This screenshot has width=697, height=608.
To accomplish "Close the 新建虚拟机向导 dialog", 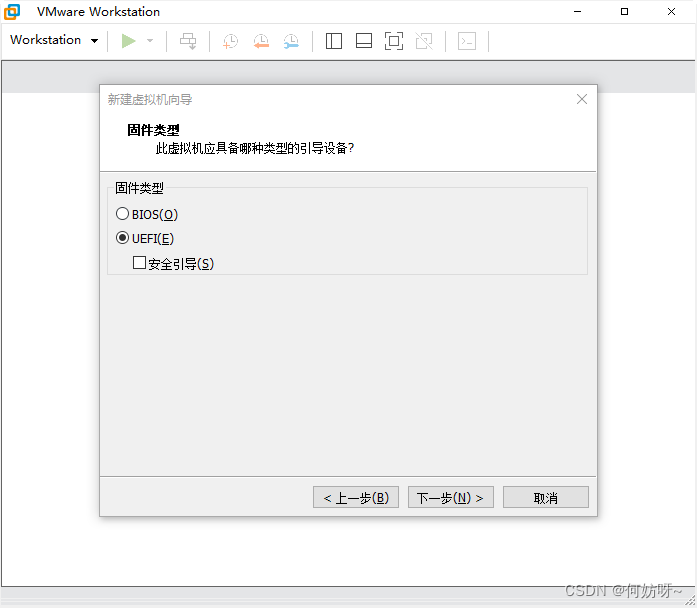I will [582, 99].
